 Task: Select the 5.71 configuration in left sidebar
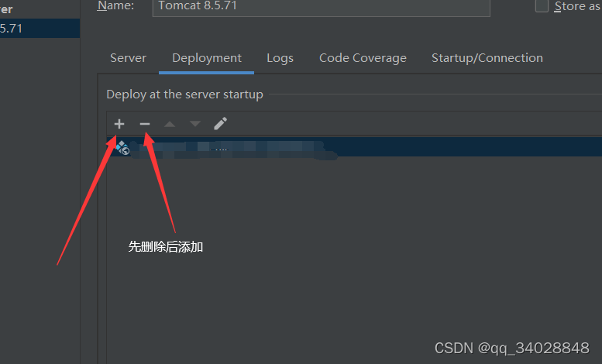coord(40,28)
